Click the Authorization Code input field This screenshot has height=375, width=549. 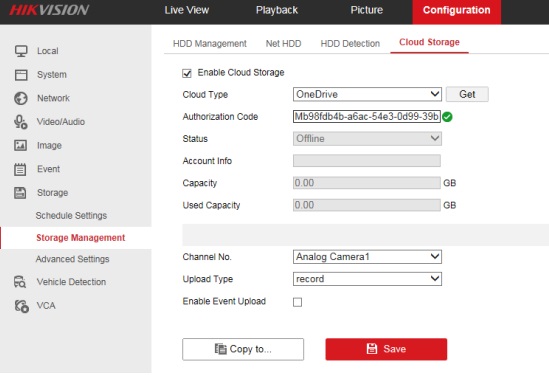pyautogui.click(x=367, y=117)
